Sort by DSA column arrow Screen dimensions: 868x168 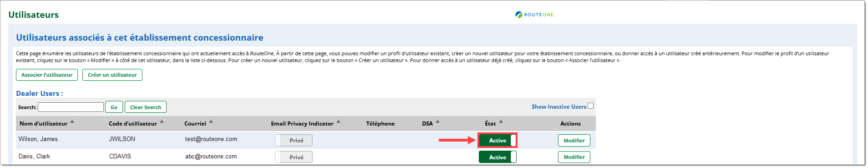point(437,122)
